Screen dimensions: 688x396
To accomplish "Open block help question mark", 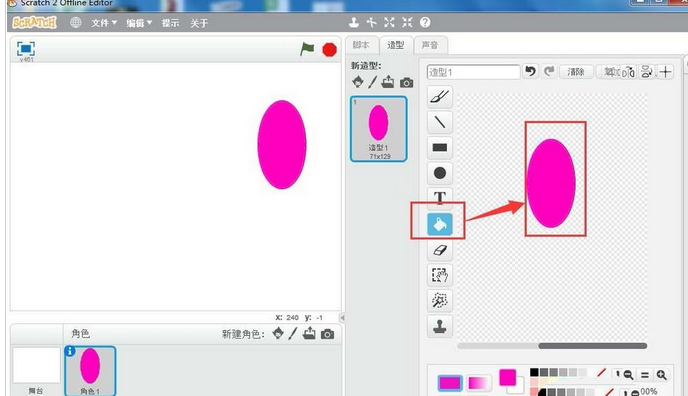I will (425, 22).
